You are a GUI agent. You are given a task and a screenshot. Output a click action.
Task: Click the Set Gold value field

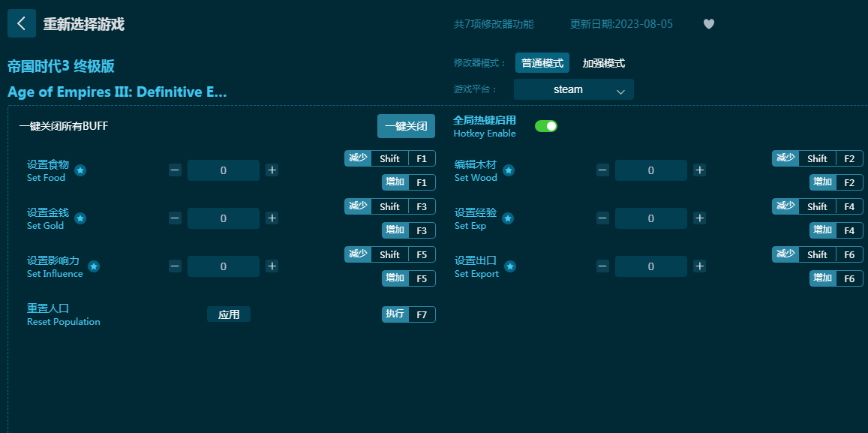pos(224,218)
